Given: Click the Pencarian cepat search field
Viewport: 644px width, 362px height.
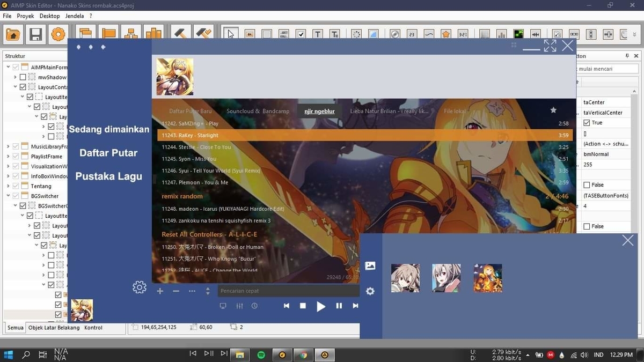Looking at the screenshot, I should click(288, 291).
